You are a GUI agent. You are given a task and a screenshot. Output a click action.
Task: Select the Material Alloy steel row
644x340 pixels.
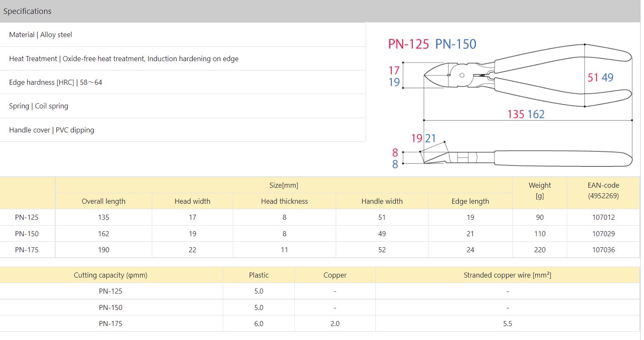(183, 35)
